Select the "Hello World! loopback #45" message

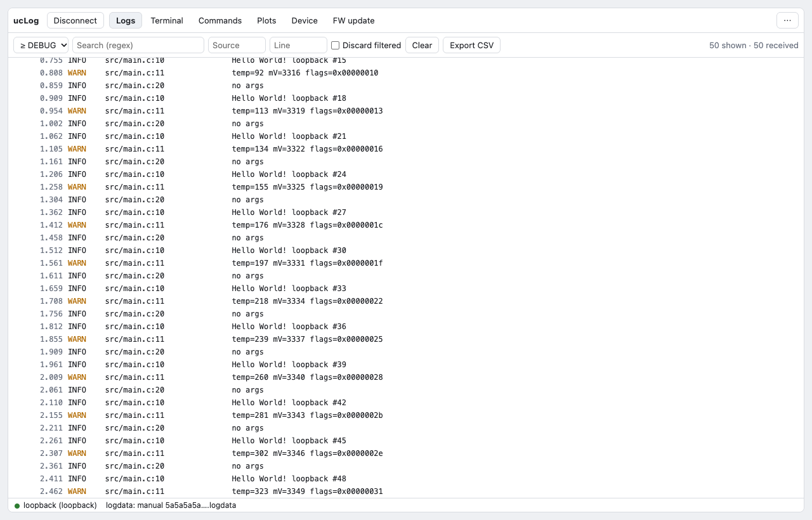(x=289, y=441)
